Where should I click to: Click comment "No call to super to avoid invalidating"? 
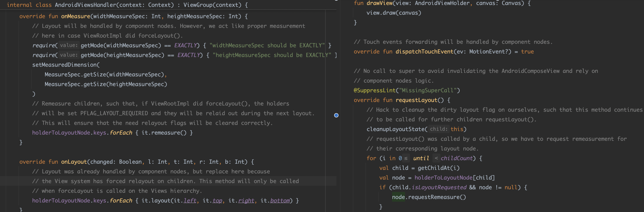pos(476,71)
